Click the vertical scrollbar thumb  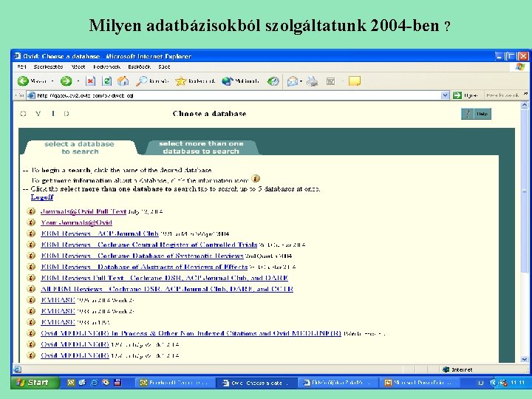point(524,190)
